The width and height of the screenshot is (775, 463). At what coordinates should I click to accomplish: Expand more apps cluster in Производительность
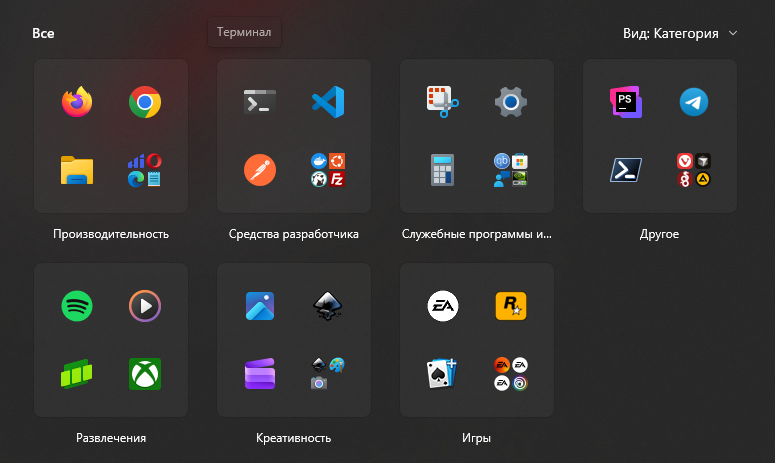(145, 170)
